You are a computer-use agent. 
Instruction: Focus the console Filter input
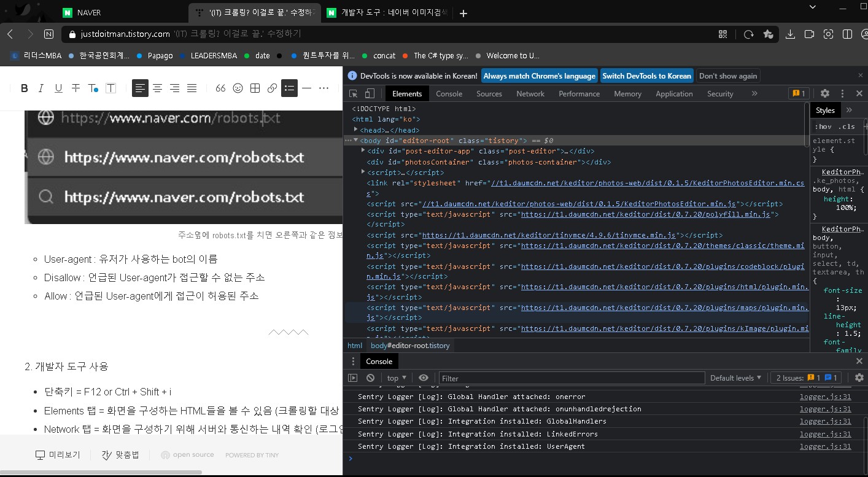coord(572,378)
